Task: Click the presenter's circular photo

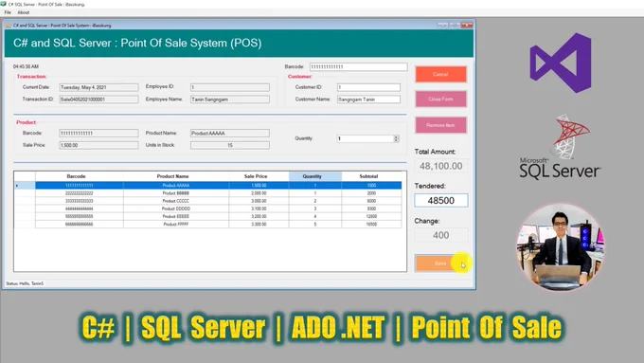Action: [x=560, y=247]
